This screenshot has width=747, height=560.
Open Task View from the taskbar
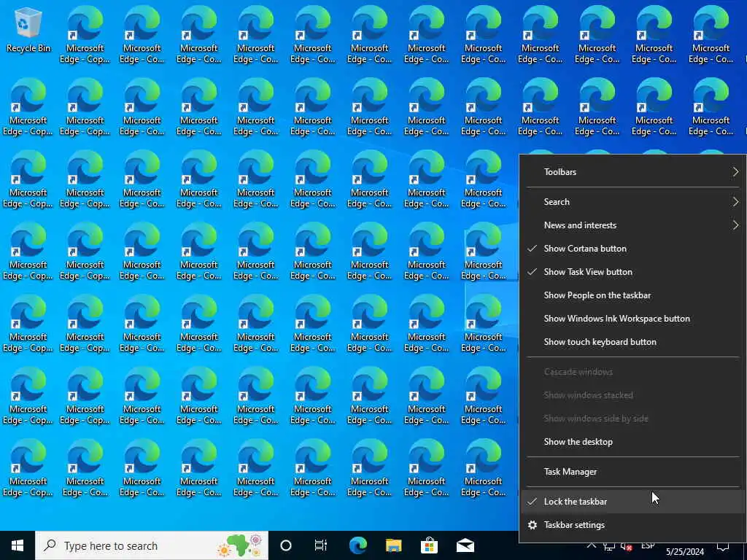(x=321, y=545)
